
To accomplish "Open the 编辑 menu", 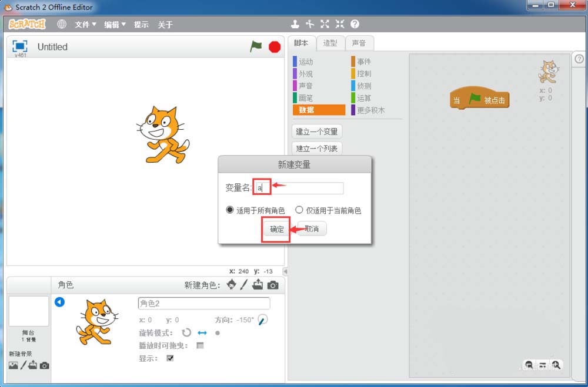I will tap(115, 24).
